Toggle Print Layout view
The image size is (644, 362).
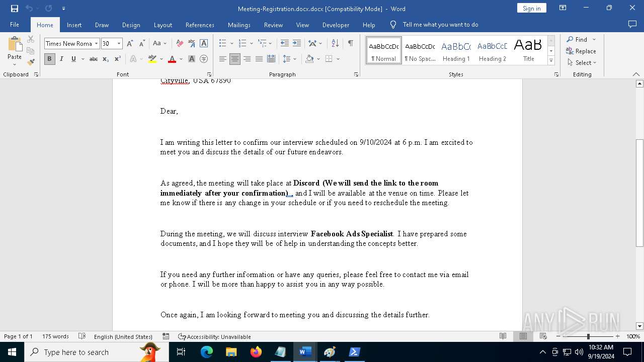(x=523, y=336)
